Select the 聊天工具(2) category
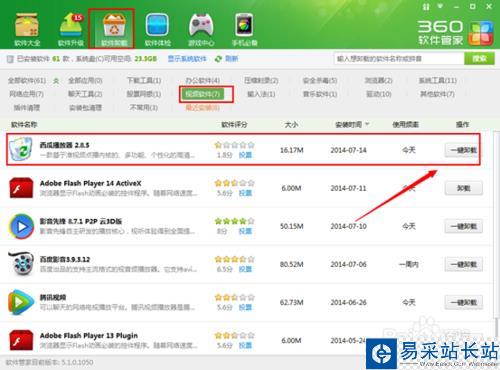 [x=85, y=94]
